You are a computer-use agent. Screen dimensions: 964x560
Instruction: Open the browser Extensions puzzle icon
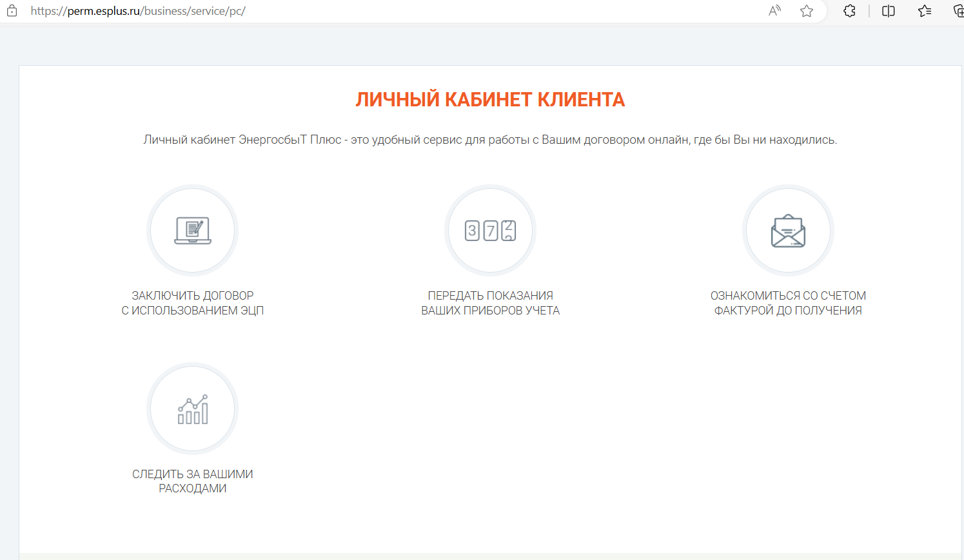[x=849, y=11]
